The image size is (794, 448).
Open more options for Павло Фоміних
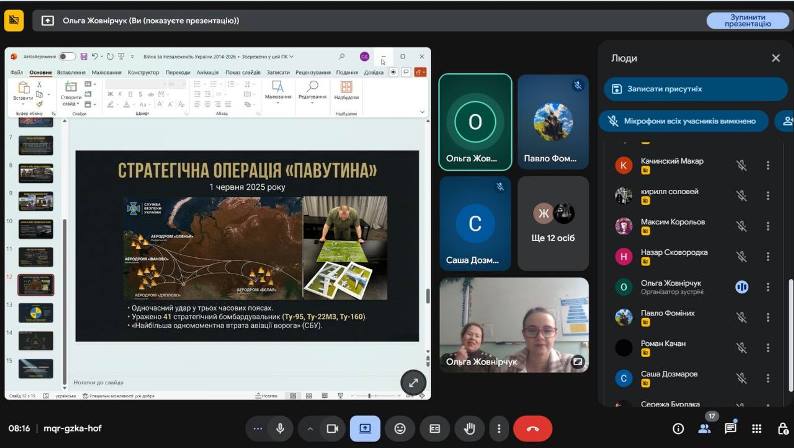768,317
